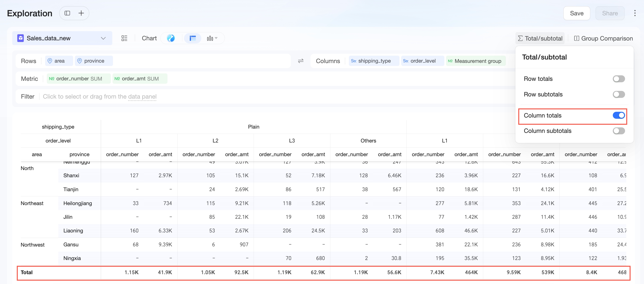
Task: Click the Filter input placeholder area
Action: pos(100,96)
